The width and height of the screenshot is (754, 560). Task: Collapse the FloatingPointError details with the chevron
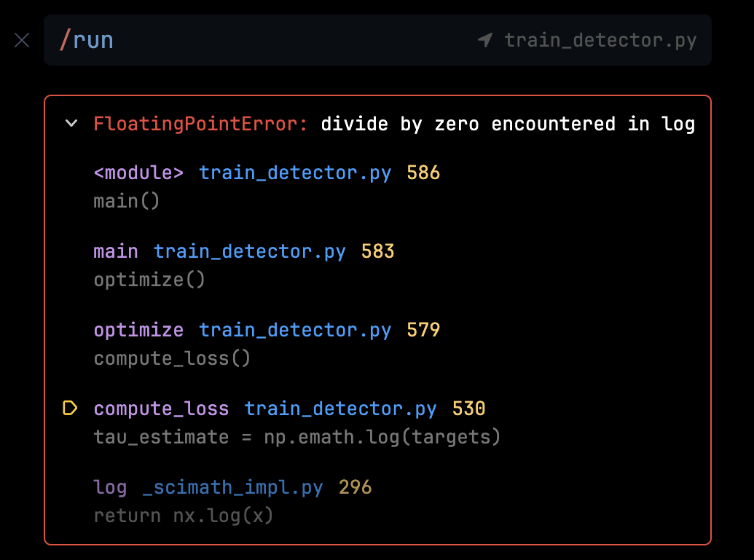tap(71, 124)
